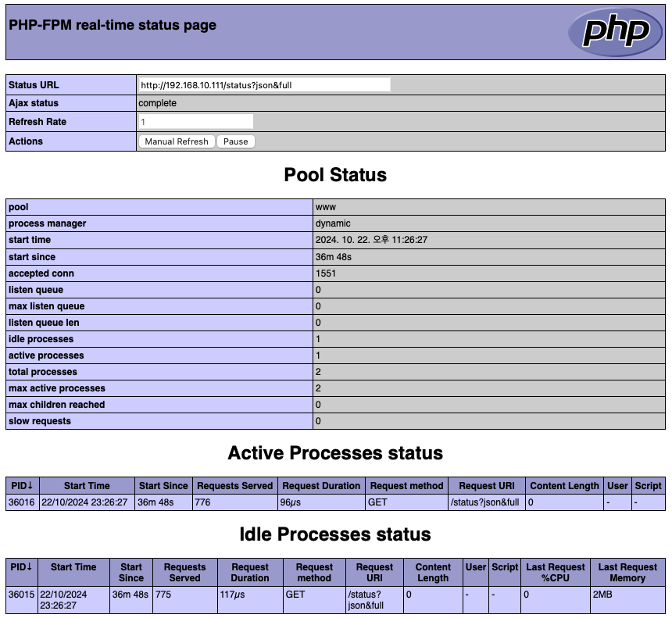The height and width of the screenshot is (618, 672).
Task: Click the start time value '2024. 10. 22. 오후 11:26:27'
Action: [x=372, y=240]
